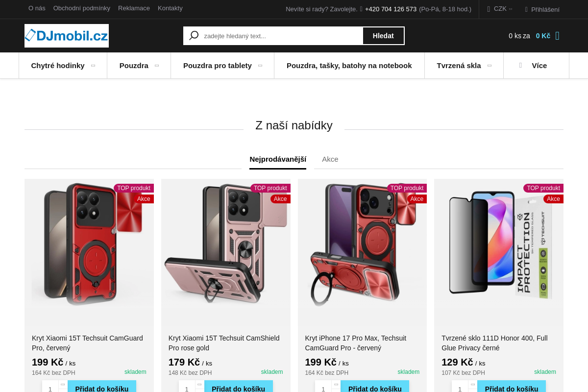Screen dimensions: 588x392
Task: Click the icon left of Více
Action: pos(521,65)
